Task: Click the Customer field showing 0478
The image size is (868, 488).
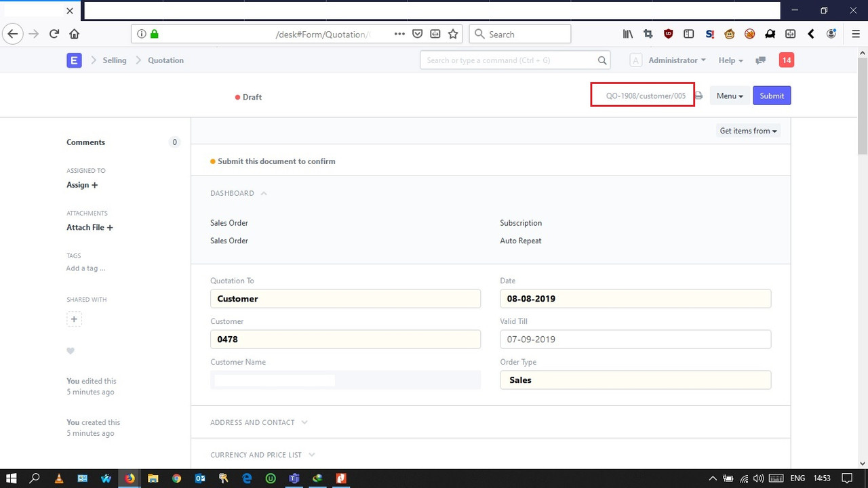Action: (346, 339)
